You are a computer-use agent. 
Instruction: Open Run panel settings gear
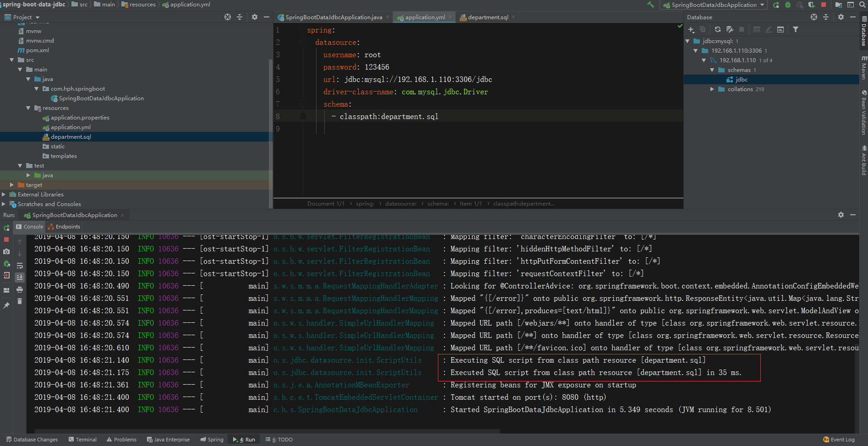841,215
